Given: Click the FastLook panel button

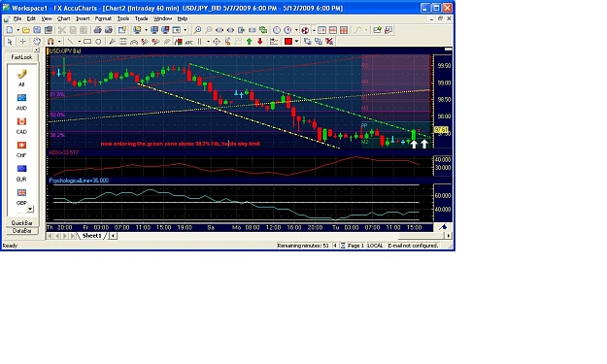Looking at the screenshot, I should tap(21, 57).
